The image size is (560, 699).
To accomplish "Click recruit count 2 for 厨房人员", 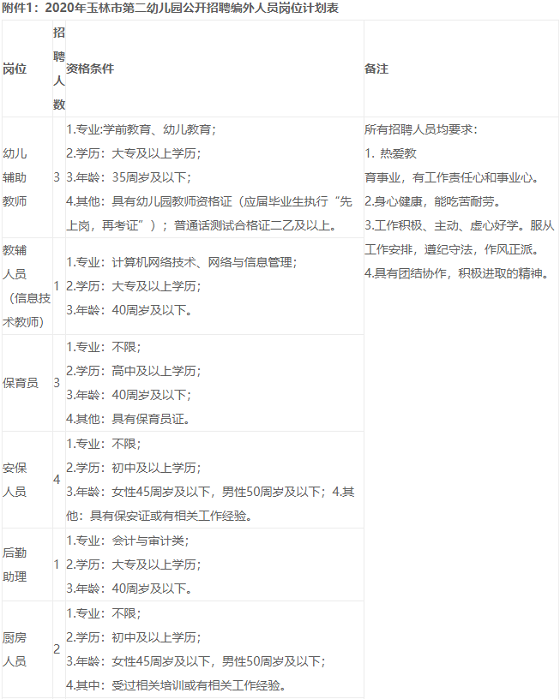I will 57,650.
